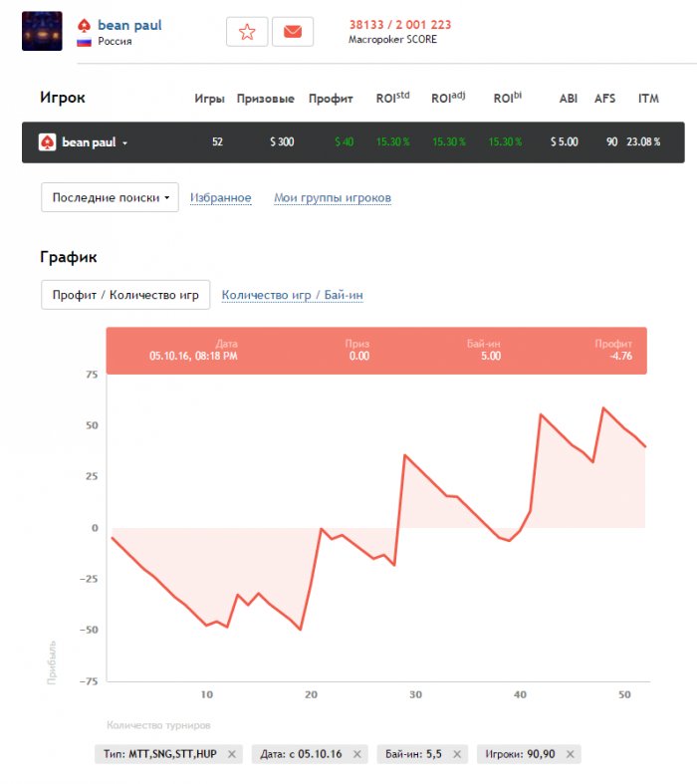Click the Russian flag icon
Viewport: 697px width, 784px height.
pyautogui.click(x=85, y=42)
